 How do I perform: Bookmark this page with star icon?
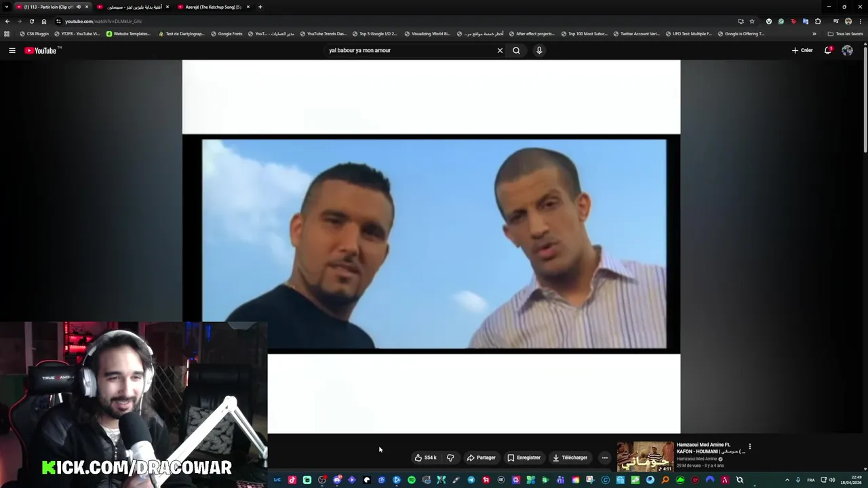[752, 21]
